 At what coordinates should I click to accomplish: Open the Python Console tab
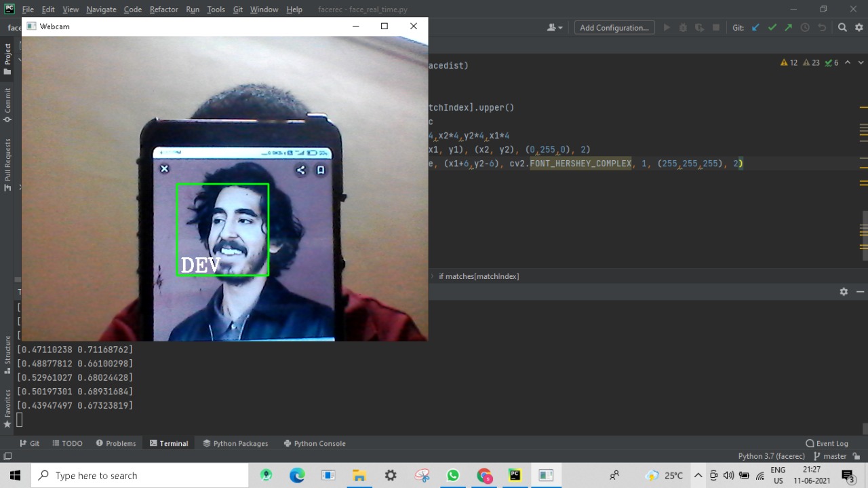[315, 443]
